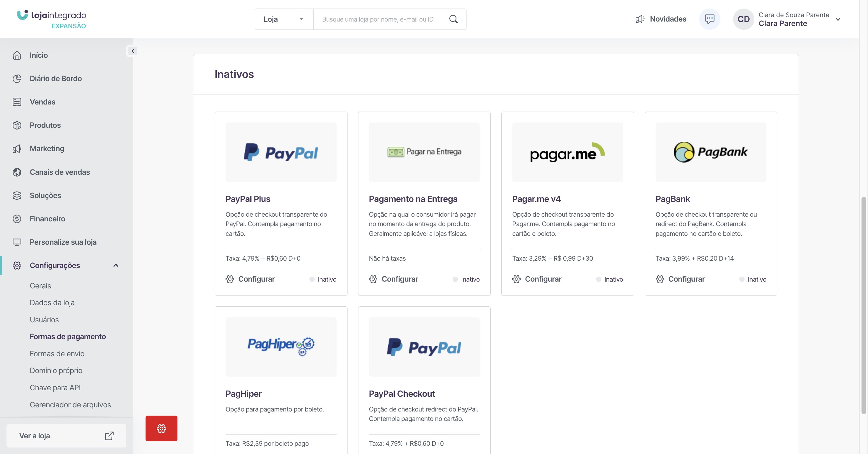
Task: Click the Canais de vendas globe icon
Action: tap(17, 172)
